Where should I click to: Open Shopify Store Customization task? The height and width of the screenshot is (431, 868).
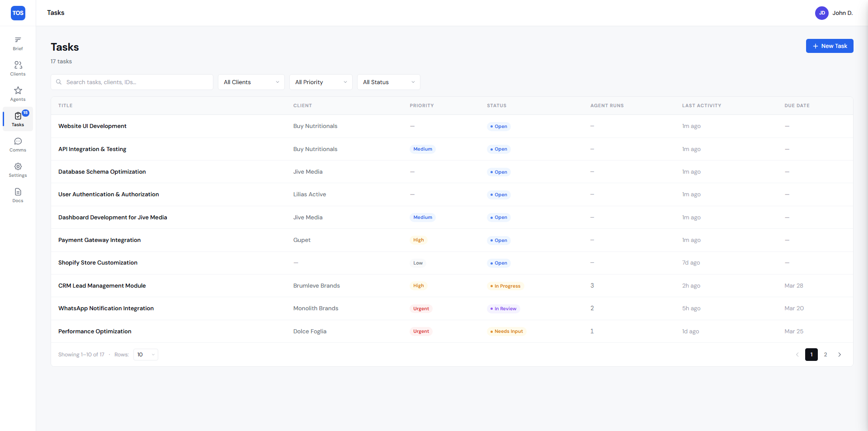point(98,263)
